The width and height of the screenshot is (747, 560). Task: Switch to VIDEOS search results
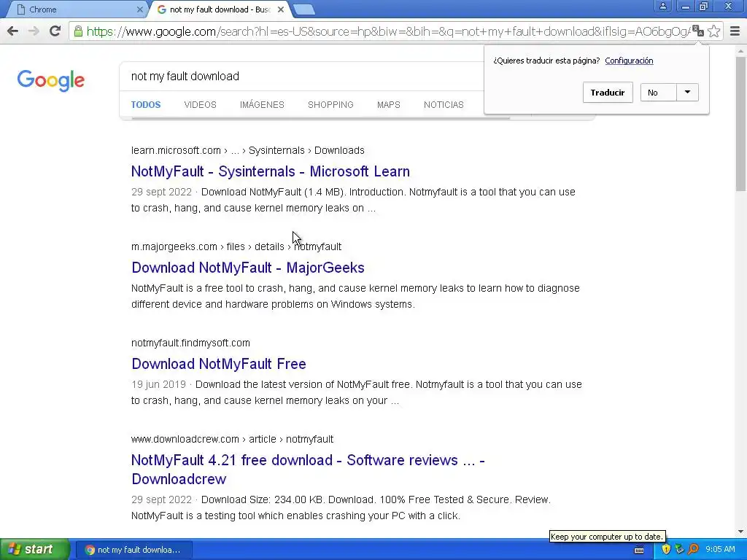[x=200, y=105]
